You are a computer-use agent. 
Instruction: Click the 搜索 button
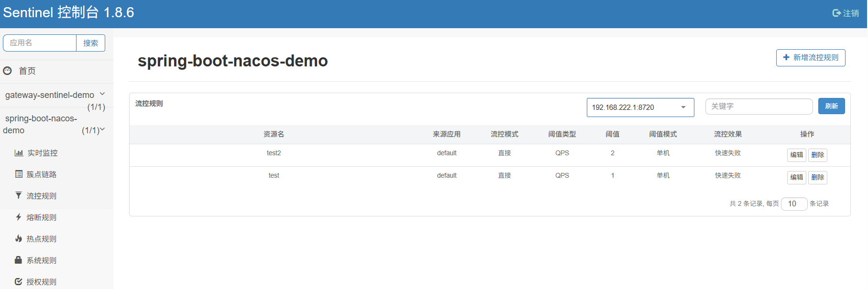[x=90, y=43]
